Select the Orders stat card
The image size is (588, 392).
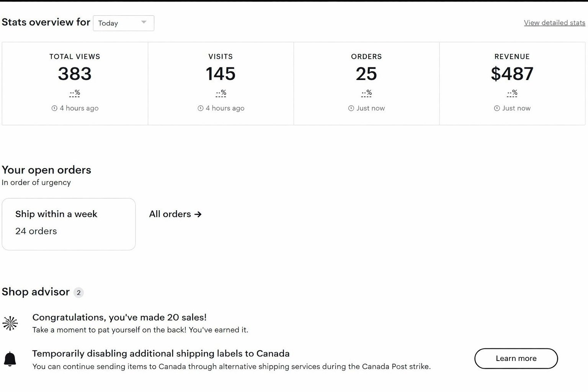click(x=366, y=83)
